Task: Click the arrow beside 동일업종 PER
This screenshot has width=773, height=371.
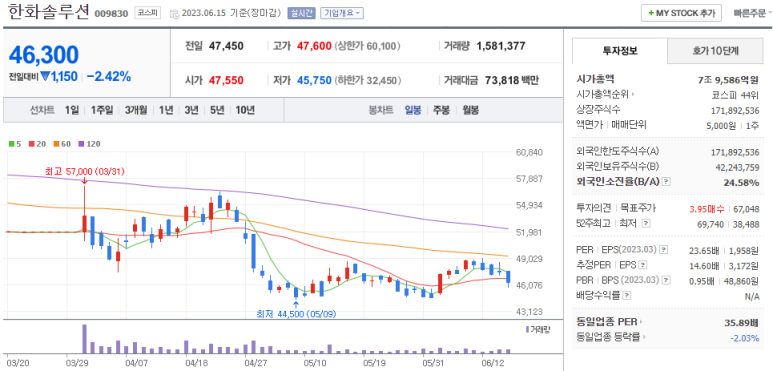Action: point(641,323)
